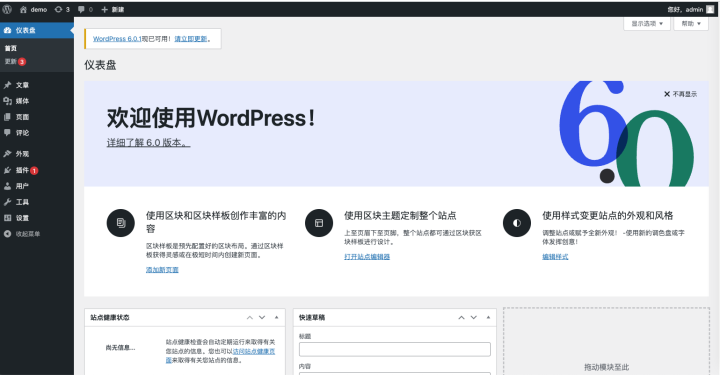720x375 pixels.
Task: Click the WordPress 6.0.1 notice link
Action: (117, 39)
